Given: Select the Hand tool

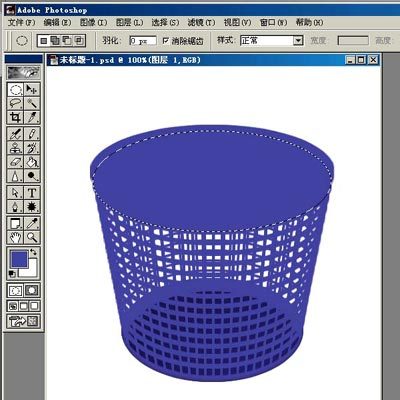Looking at the screenshot, I should click(15, 237).
